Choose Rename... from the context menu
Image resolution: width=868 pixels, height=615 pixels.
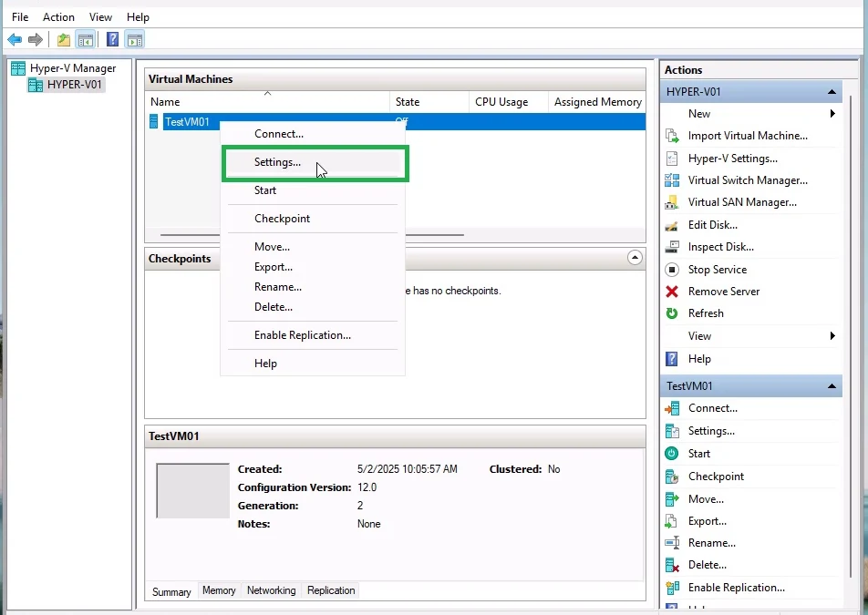[x=313, y=286]
